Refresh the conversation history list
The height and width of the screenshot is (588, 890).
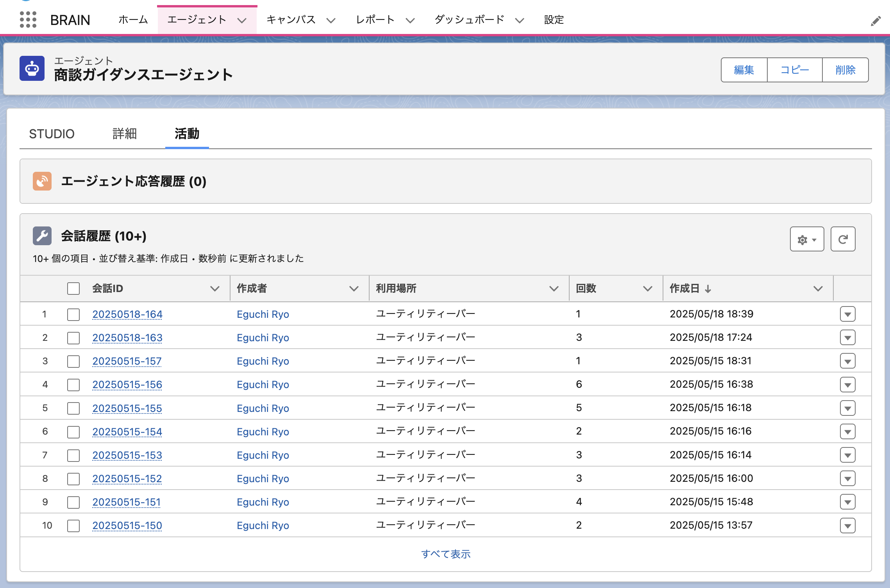[x=843, y=239]
